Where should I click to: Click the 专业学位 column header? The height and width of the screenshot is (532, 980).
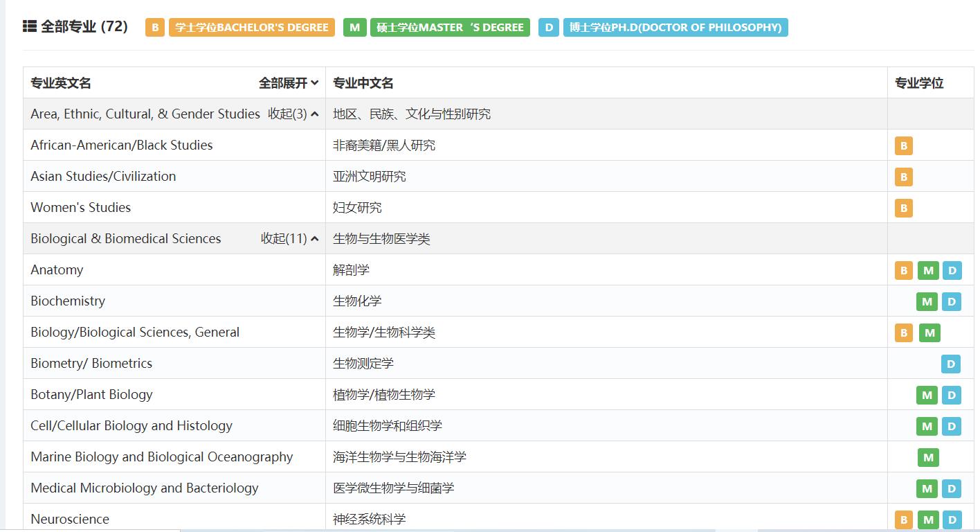click(919, 83)
